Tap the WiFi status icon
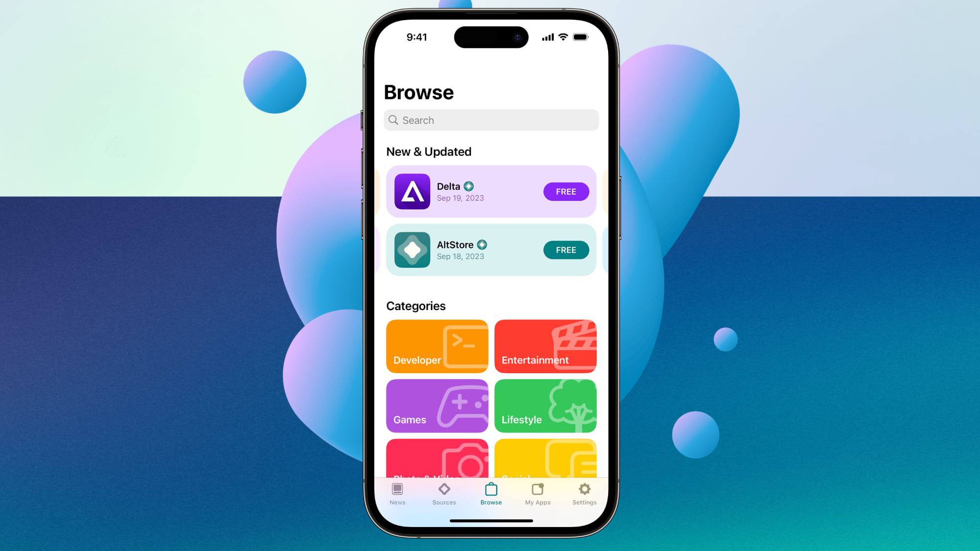This screenshot has width=980, height=551. [x=563, y=37]
